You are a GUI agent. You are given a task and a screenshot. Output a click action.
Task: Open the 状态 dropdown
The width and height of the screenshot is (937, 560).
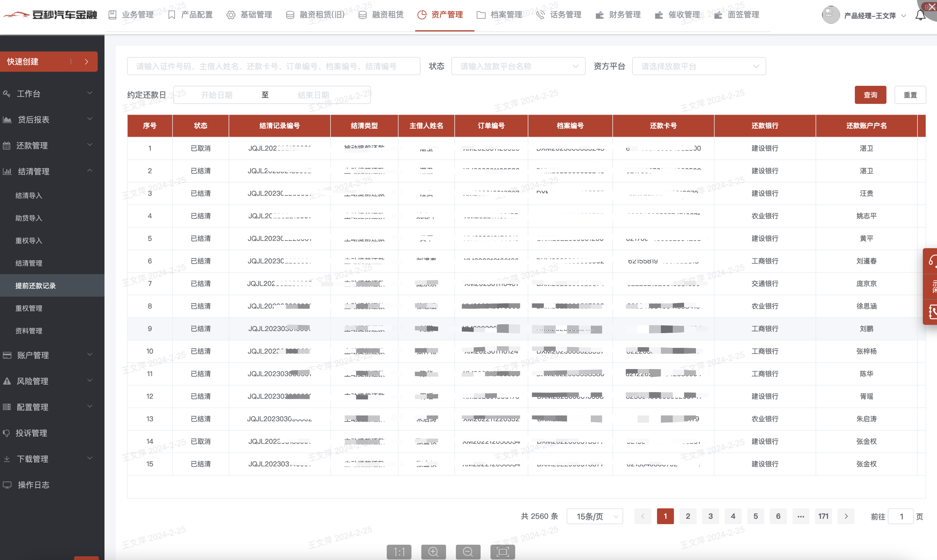[x=518, y=66]
